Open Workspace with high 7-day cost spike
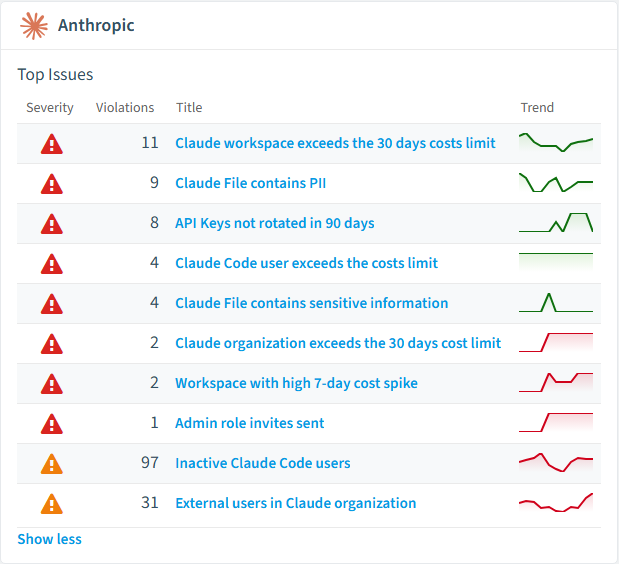Image resolution: width=619 pixels, height=564 pixels. [296, 383]
